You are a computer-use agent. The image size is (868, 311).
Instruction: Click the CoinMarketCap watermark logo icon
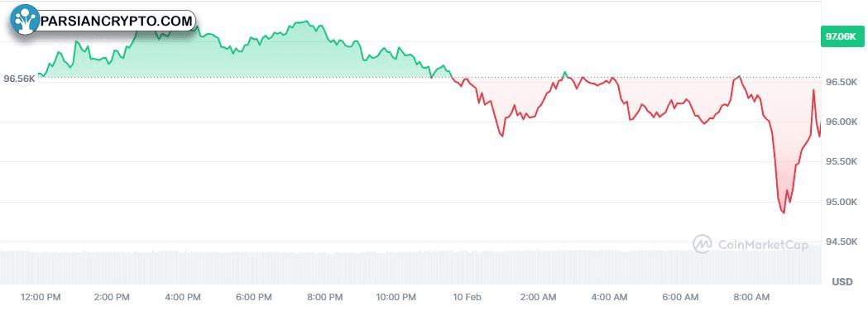[x=703, y=244]
